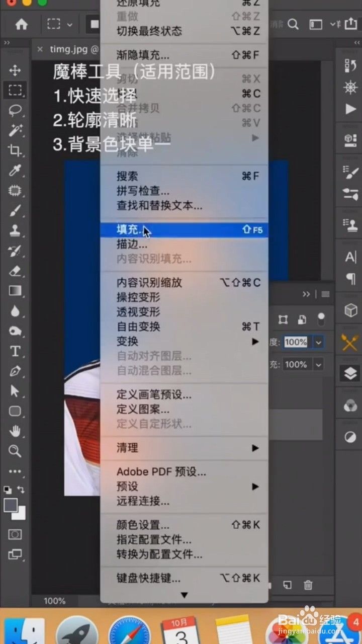Select the Brush tool
This screenshot has height=644, width=362.
point(15,211)
